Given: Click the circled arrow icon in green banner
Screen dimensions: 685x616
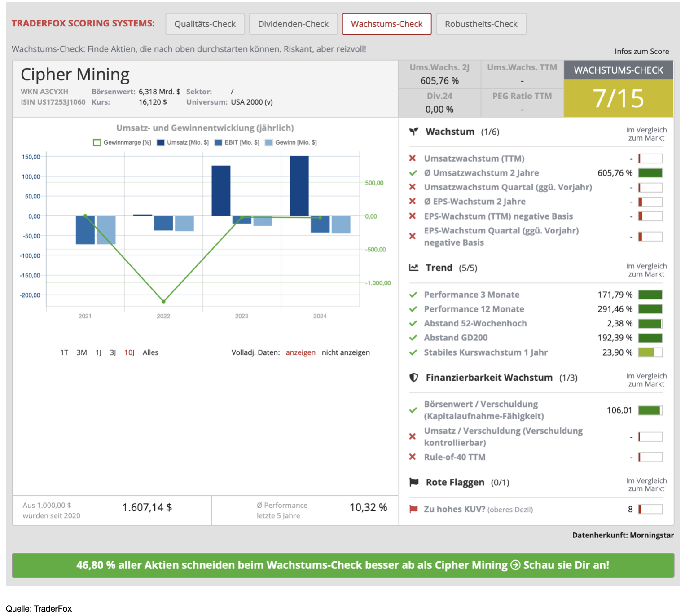Looking at the screenshot, I should (x=515, y=565).
